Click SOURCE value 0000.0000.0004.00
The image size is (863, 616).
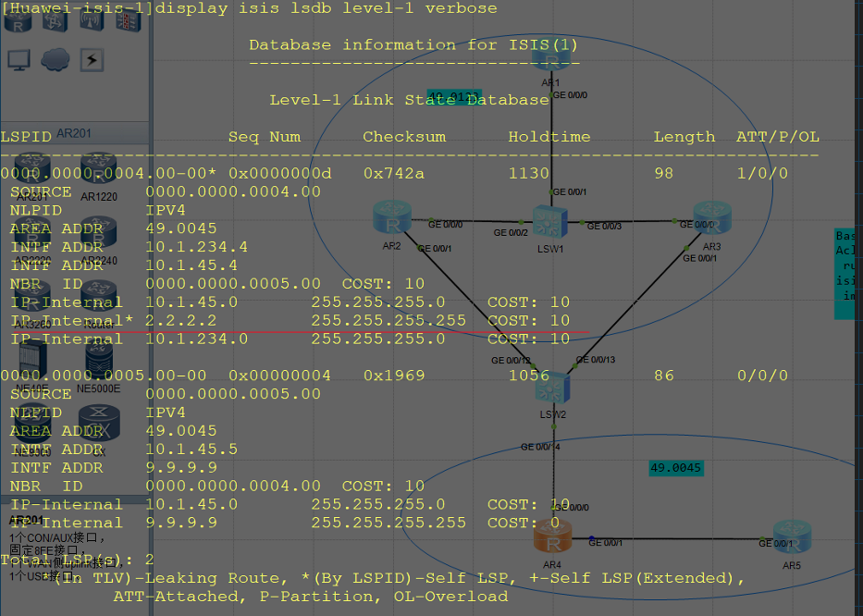click(233, 192)
